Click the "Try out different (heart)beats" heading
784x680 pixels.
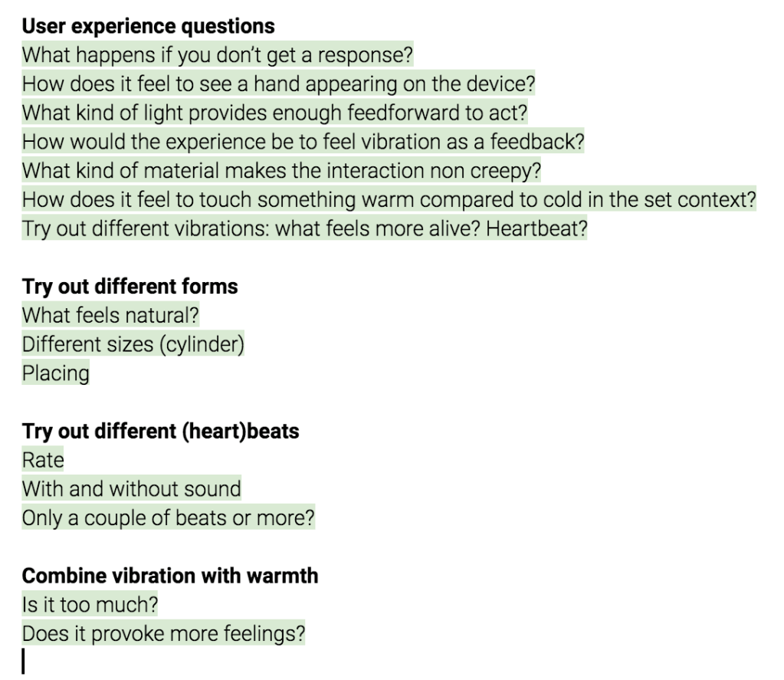[x=160, y=432]
